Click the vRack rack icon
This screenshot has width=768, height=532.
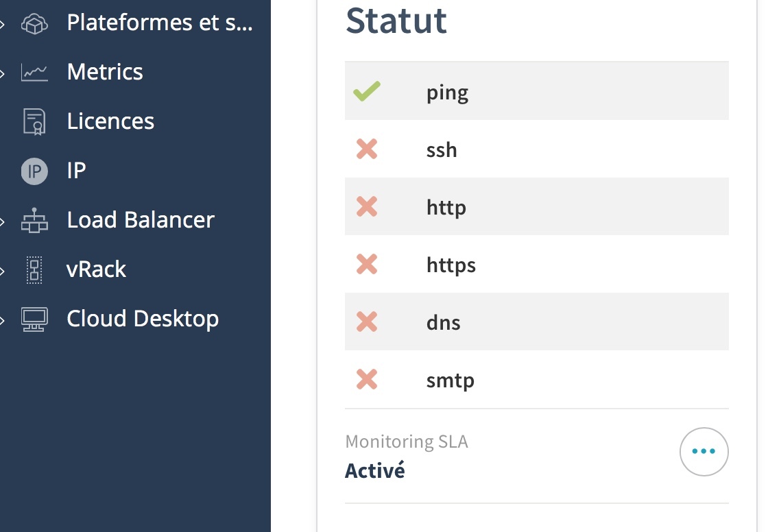[x=34, y=270]
